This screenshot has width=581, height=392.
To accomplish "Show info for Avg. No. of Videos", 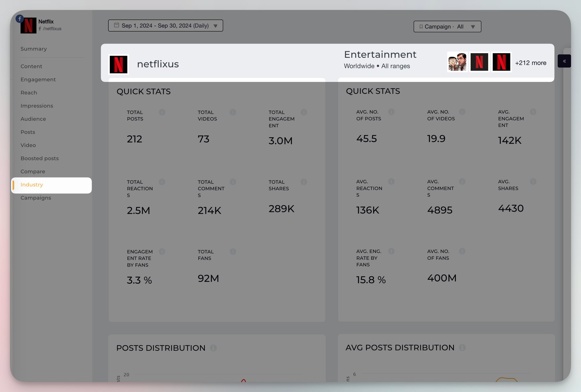I will (462, 112).
